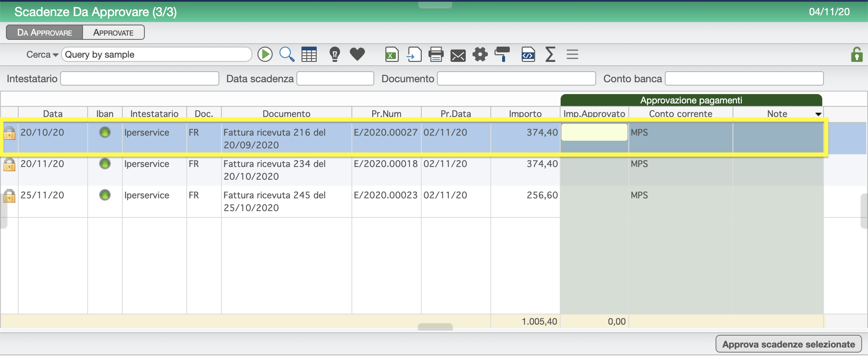Click total amount 1.005,40

point(539,321)
